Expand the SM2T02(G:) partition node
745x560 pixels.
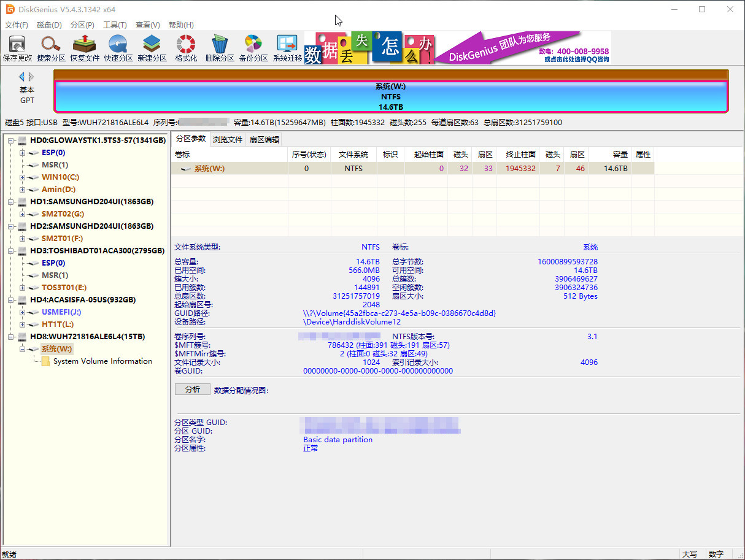[23, 214]
